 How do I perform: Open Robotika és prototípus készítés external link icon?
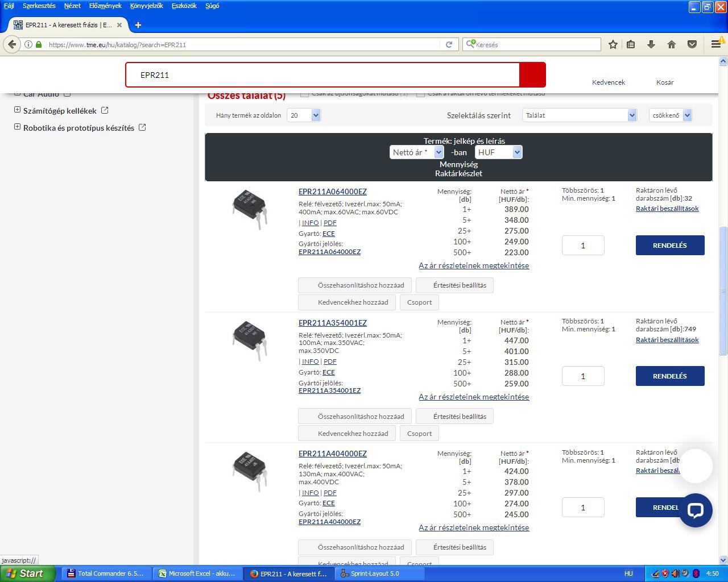(142, 127)
